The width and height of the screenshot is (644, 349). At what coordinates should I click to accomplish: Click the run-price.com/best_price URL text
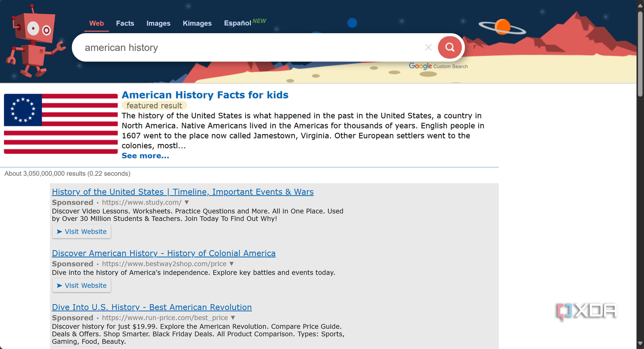click(165, 318)
